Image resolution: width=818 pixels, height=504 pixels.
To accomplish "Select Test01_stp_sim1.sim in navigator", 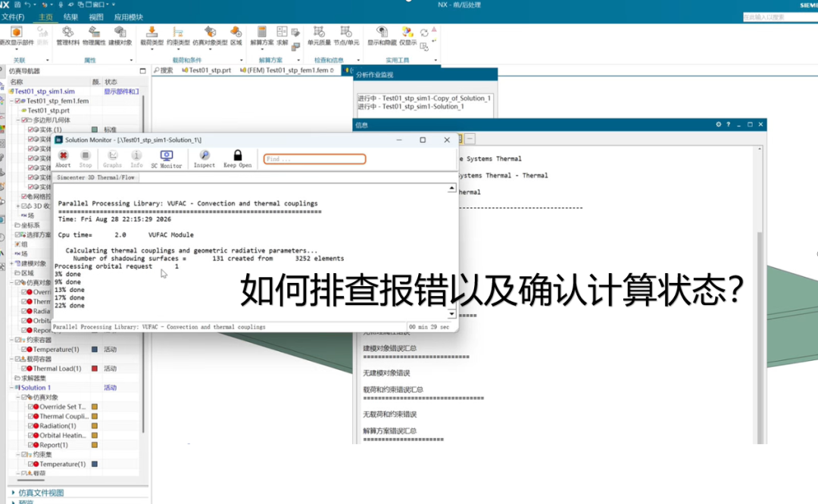I will 45,92.
